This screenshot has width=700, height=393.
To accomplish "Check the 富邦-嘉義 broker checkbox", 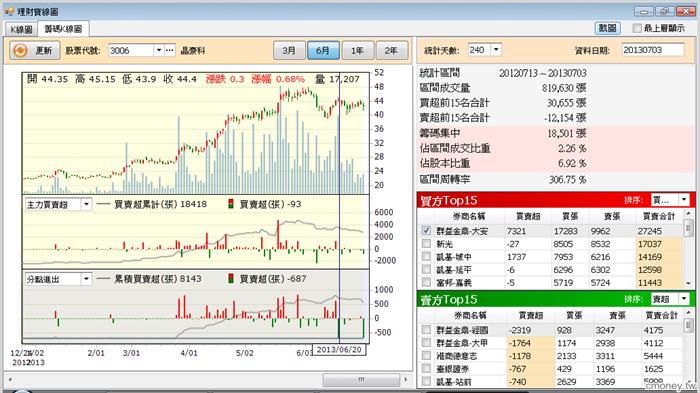I will coord(426,283).
